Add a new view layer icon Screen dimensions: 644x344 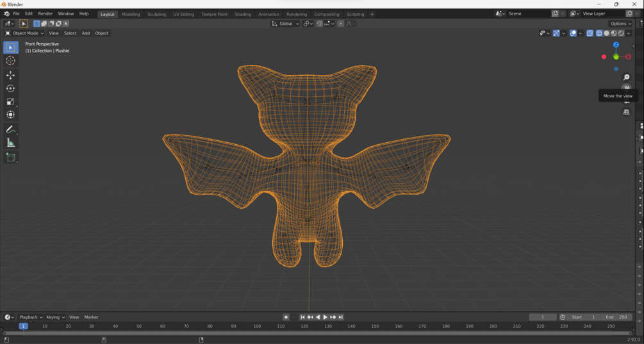point(630,13)
